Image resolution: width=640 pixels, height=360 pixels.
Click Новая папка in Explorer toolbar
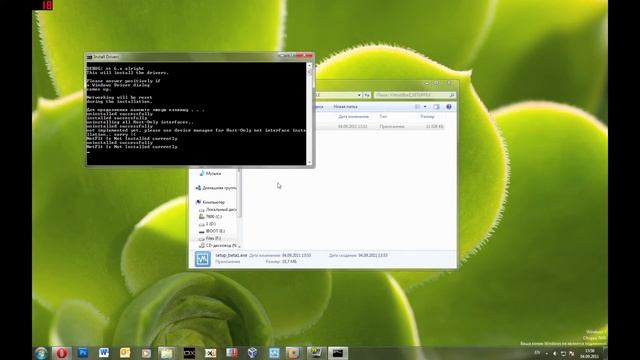[345, 107]
